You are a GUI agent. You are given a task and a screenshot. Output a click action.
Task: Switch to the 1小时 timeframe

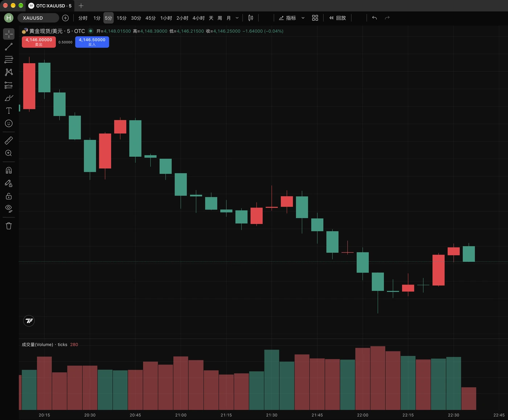click(x=166, y=18)
